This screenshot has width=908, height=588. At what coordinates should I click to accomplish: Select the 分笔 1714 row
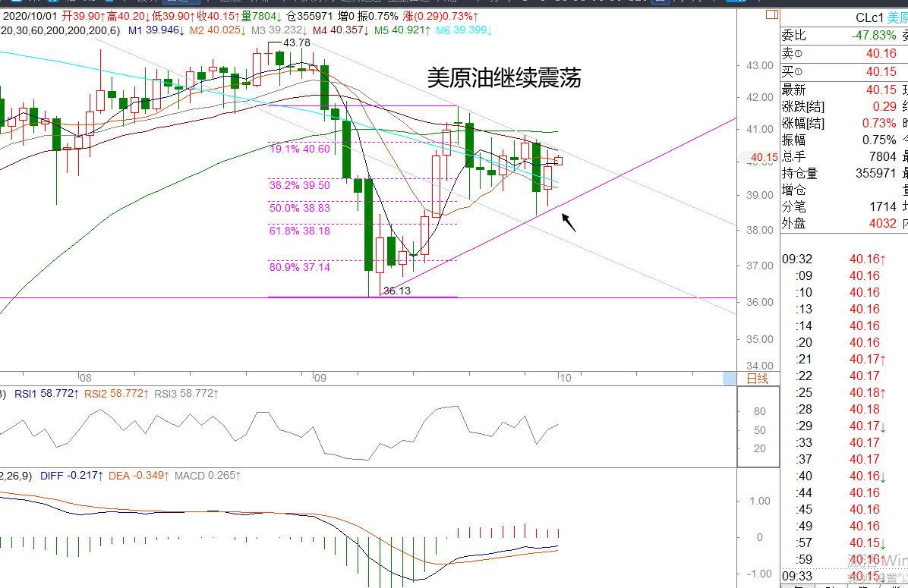(844, 206)
